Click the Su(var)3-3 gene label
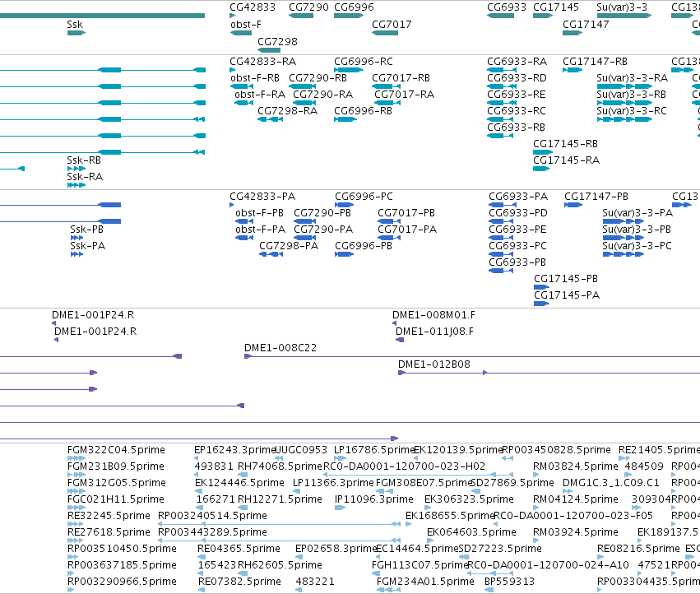Screen dimensions: 700x594 click(x=622, y=7)
